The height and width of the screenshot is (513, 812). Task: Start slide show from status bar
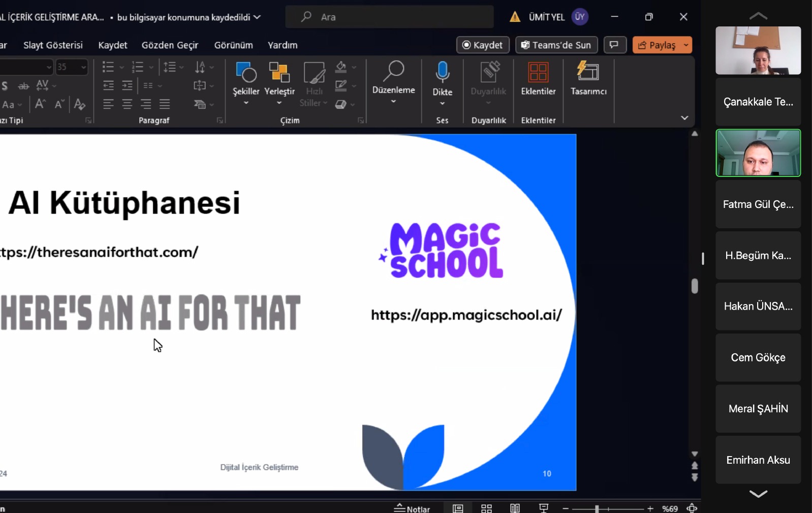click(544, 508)
